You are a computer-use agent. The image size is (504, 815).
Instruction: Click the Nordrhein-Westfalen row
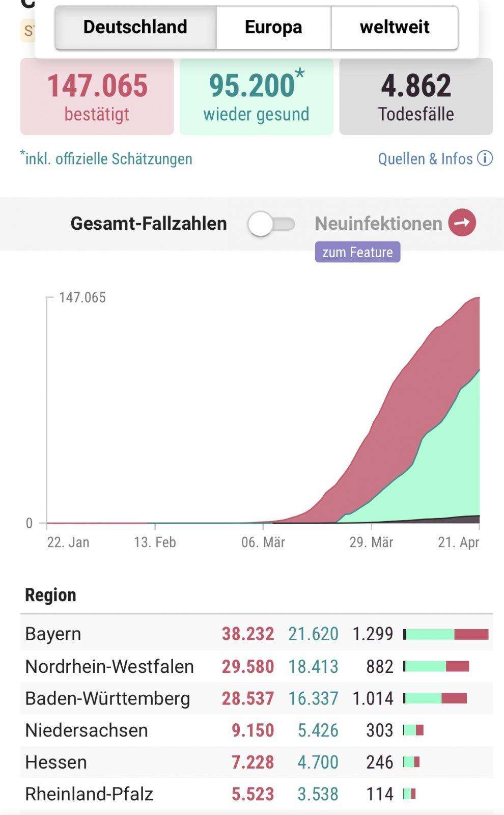click(257, 666)
